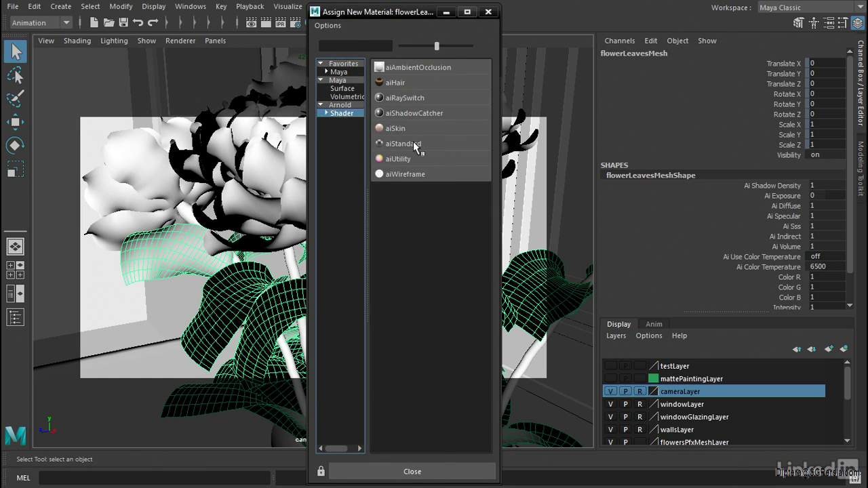Expand the Shader item under Arnold
Screen dimensions: 868x488
(x=326, y=113)
